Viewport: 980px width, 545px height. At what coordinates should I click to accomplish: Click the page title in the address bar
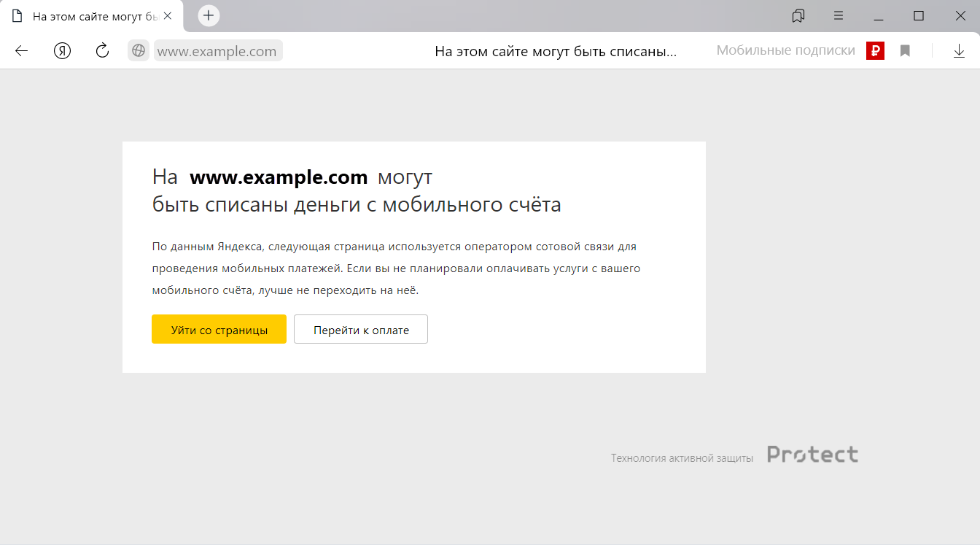(556, 51)
